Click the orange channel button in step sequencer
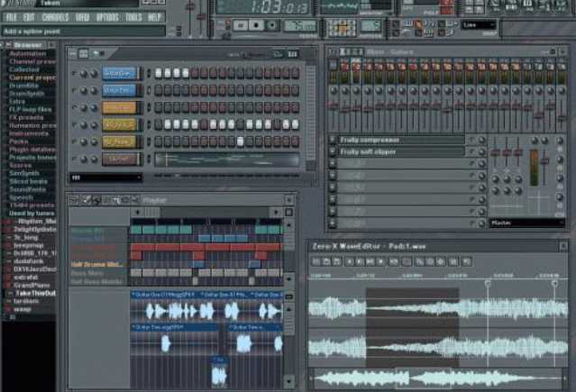The image size is (576, 392). coord(119,107)
